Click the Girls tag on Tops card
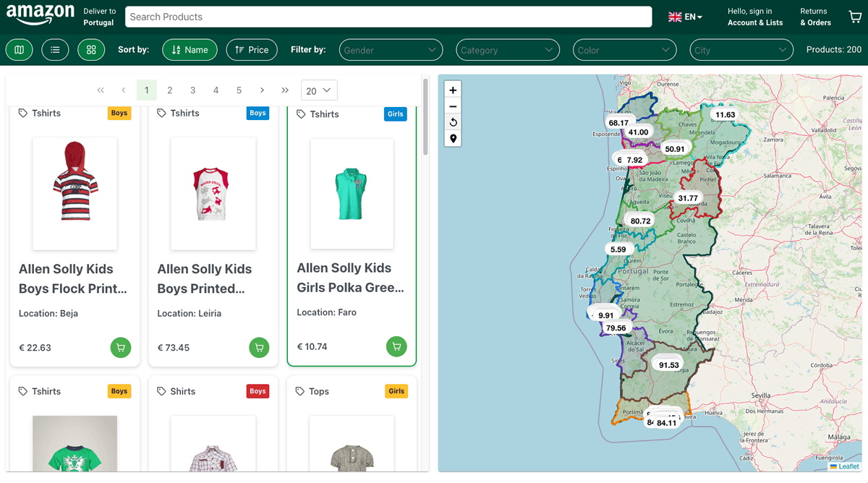The height and width of the screenshot is (483, 868). 396,391
